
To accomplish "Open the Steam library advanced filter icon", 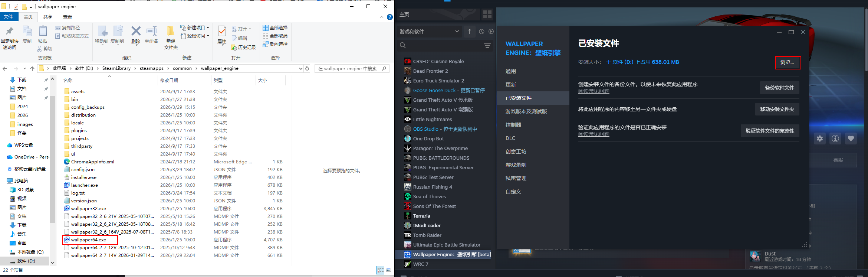I will 487,46.
